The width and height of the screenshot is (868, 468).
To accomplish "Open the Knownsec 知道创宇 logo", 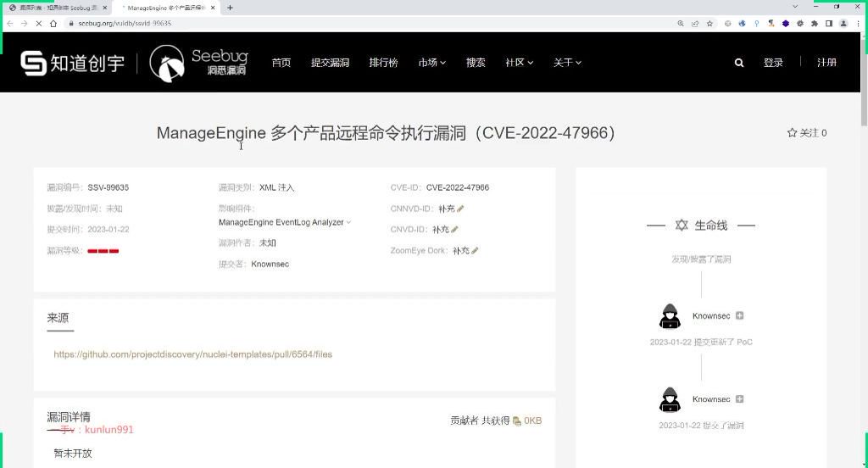I will (x=72, y=63).
